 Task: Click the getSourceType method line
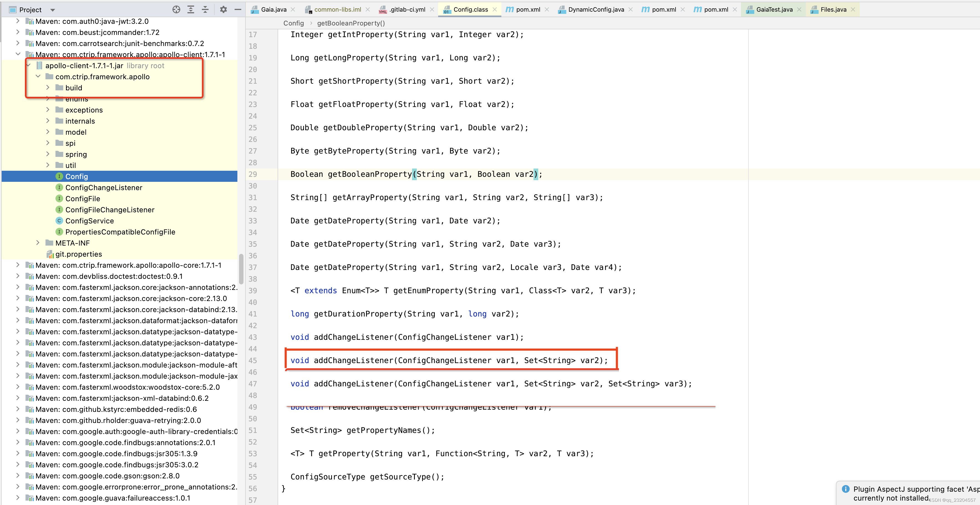coord(367,477)
